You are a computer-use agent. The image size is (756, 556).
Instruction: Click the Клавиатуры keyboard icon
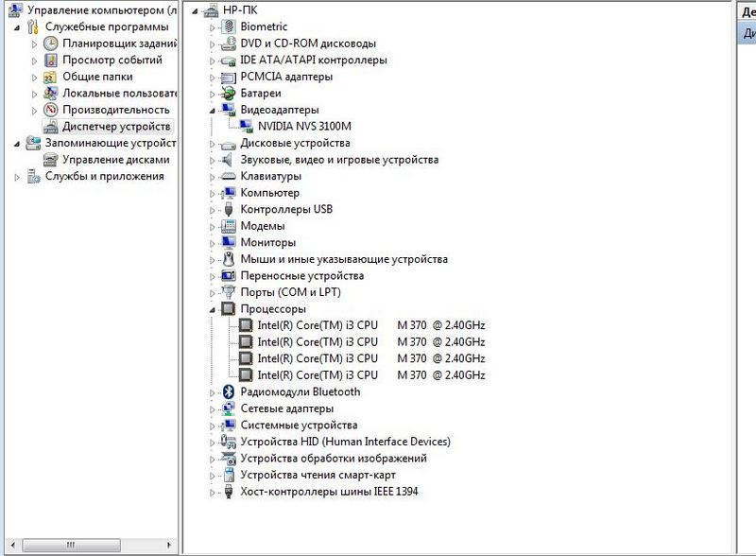[228, 177]
